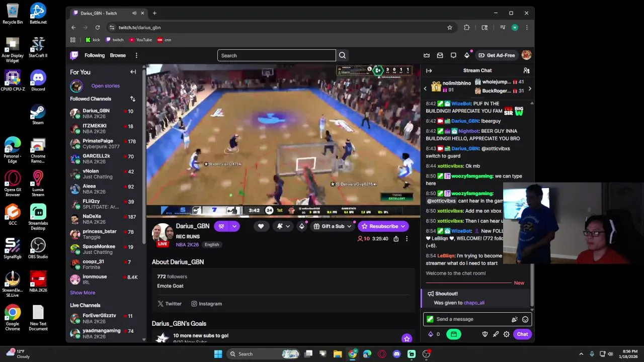
Task: Click the sword mod actions icon
Action: [496, 334]
